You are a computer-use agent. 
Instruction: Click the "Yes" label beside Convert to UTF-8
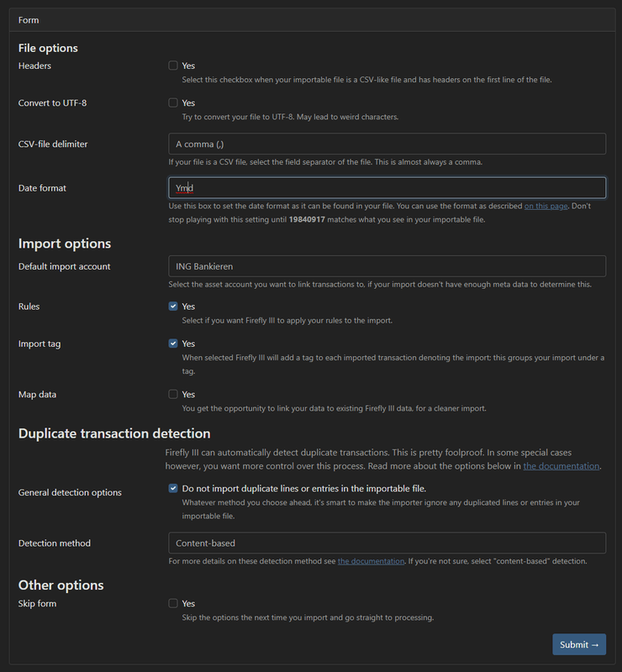point(188,102)
